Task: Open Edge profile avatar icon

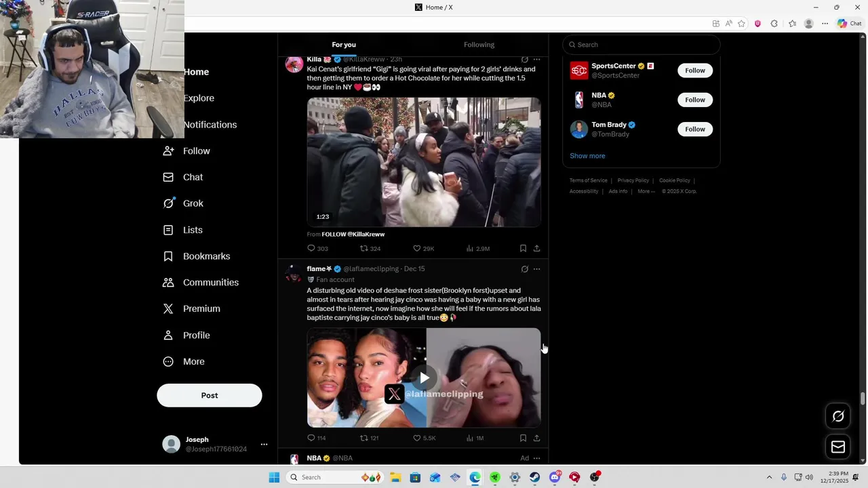Action: click(x=808, y=24)
